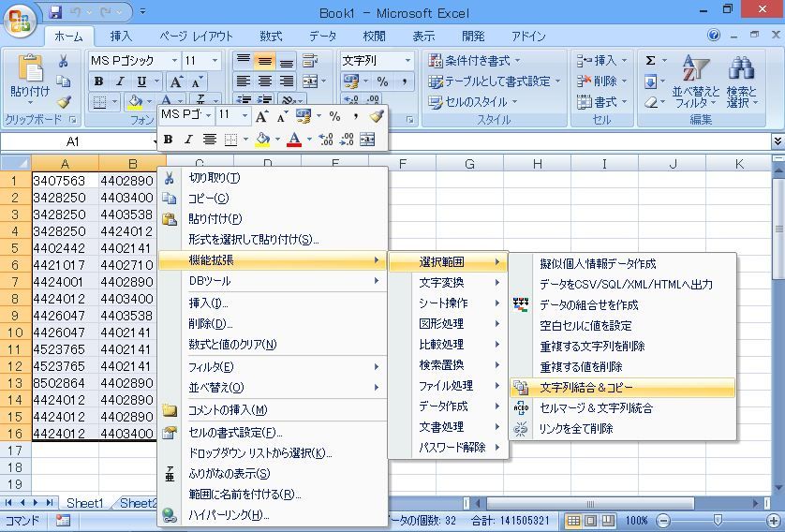The image size is (785, 532).
Task: Click the merge cells icon in ribbon
Action: point(310,81)
